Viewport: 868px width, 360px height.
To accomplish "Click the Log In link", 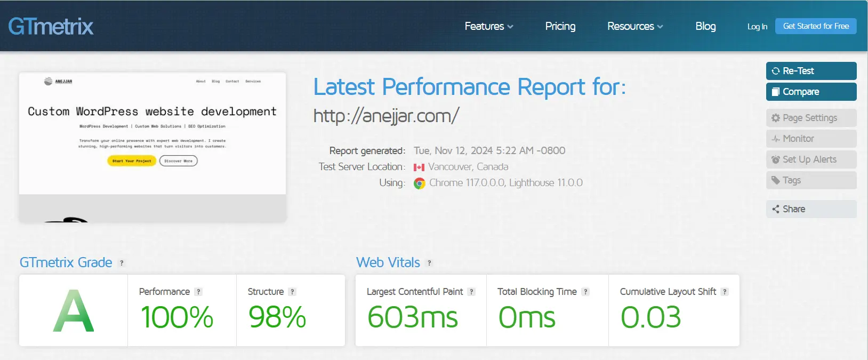I will point(757,27).
